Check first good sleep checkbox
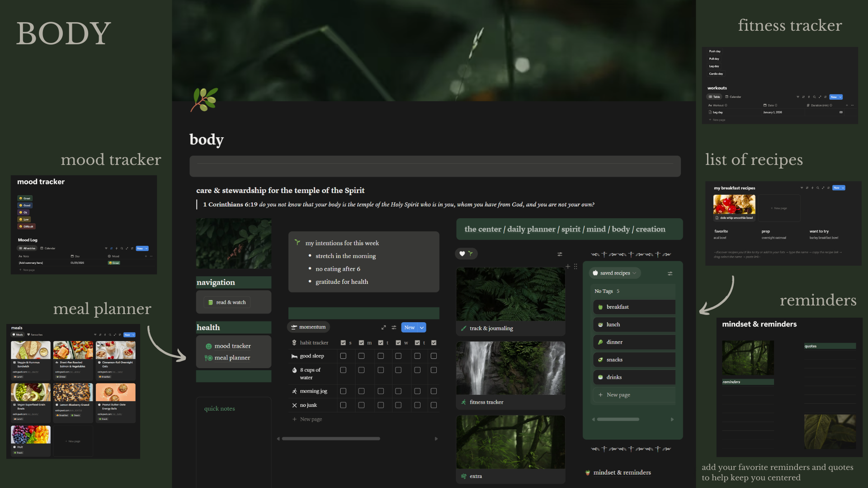The image size is (868, 488). (x=343, y=356)
